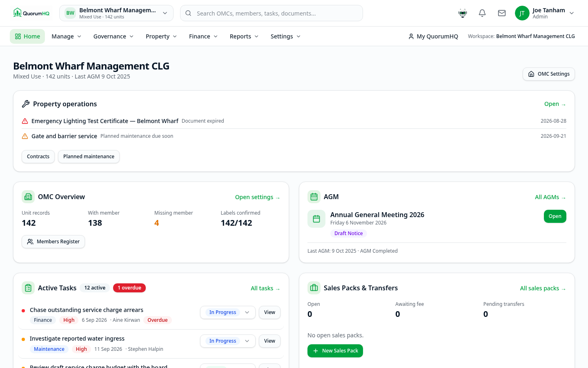Follow the Open settings link
The height and width of the screenshot is (368, 588).
(x=258, y=197)
